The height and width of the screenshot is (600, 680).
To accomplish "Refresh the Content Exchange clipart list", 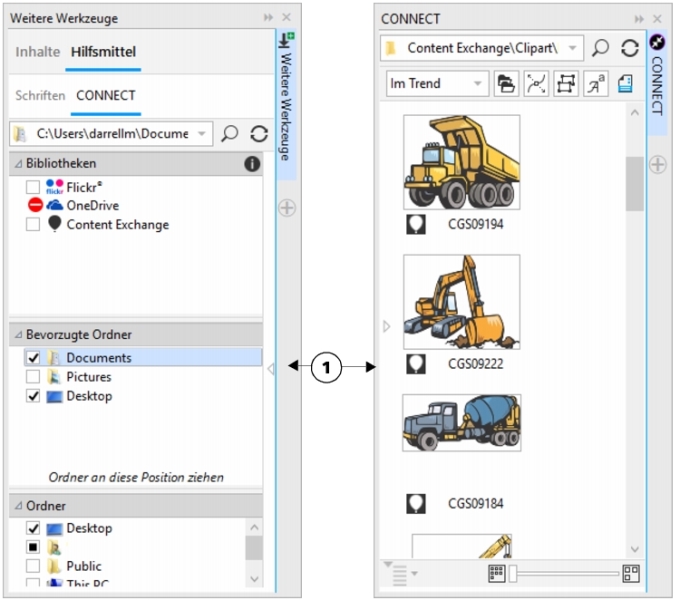I will coord(629,48).
